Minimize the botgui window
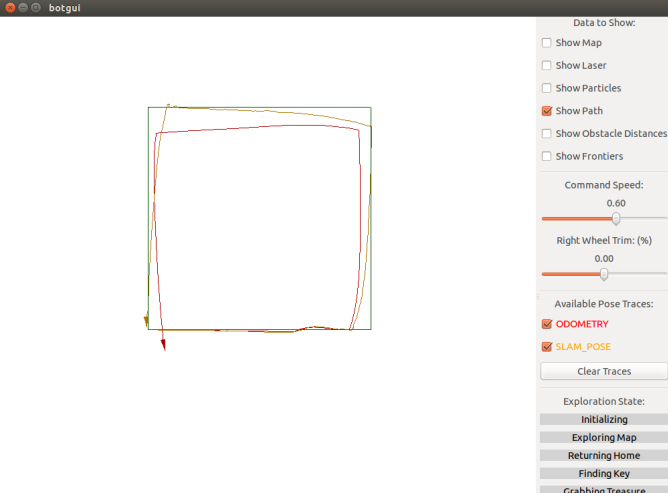The image size is (668, 493). click(23, 8)
